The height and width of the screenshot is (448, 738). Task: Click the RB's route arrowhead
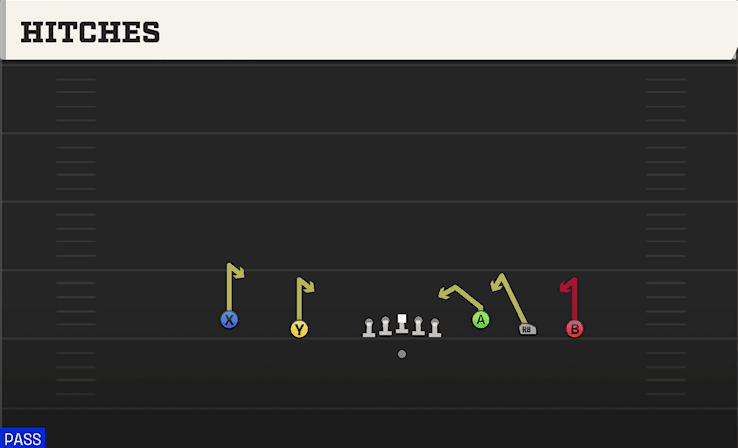click(x=496, y=284)
